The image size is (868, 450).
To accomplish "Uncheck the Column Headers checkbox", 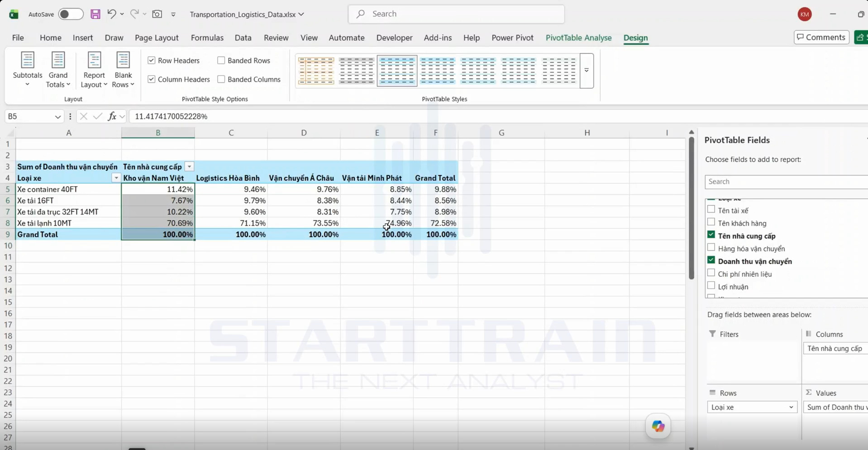I will pos(152,79).
